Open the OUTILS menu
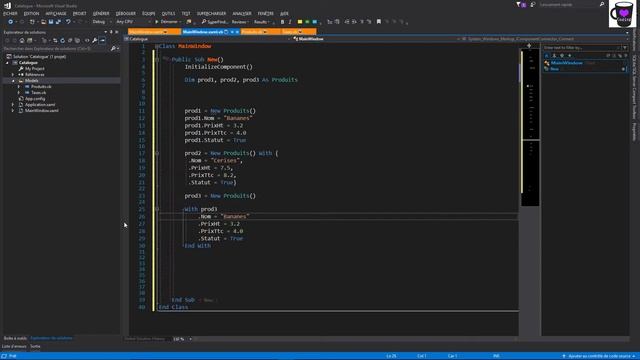The image size is (640, 360). tap(168, 13)
